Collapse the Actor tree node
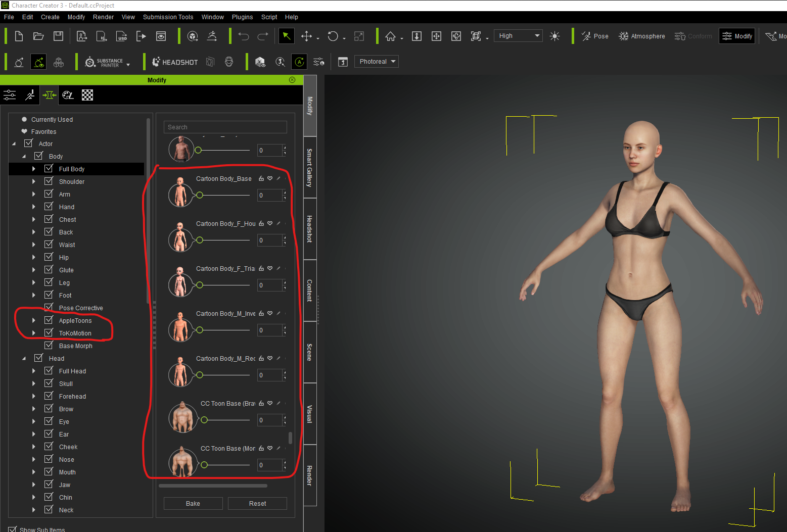 [14, 143]
